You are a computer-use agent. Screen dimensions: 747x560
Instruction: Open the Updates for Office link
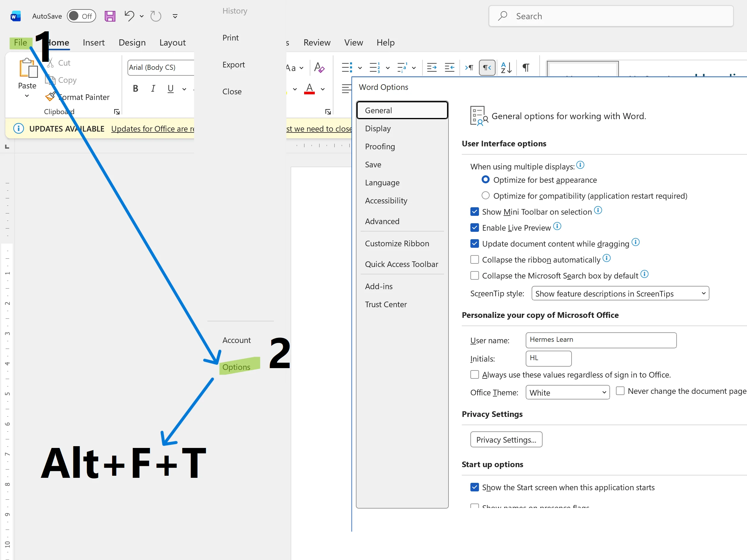pyautogui.click(x=153, y=129)
